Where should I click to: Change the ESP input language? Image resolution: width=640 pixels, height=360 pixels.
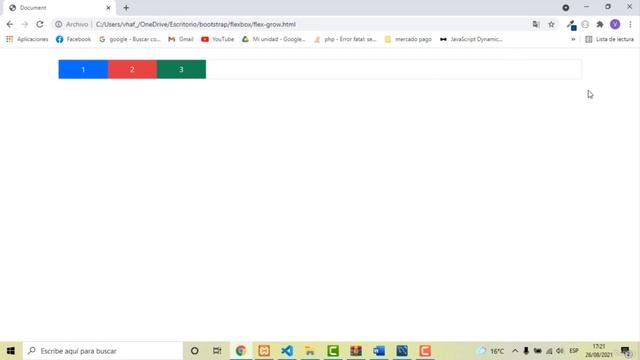(574, 351)
